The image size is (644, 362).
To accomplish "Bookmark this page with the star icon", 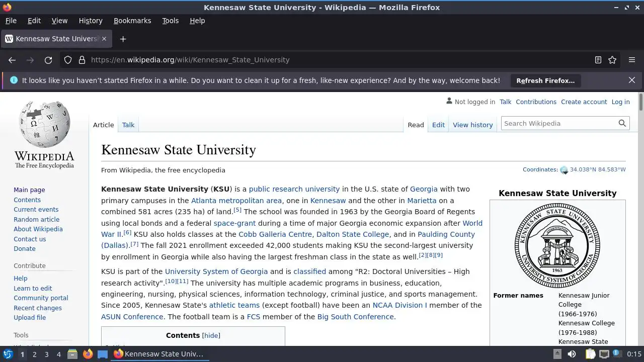I will (x=612, y=60).
